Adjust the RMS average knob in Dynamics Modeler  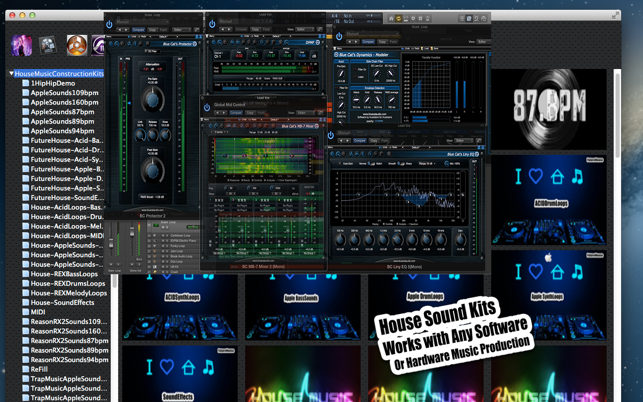[392, 100]
